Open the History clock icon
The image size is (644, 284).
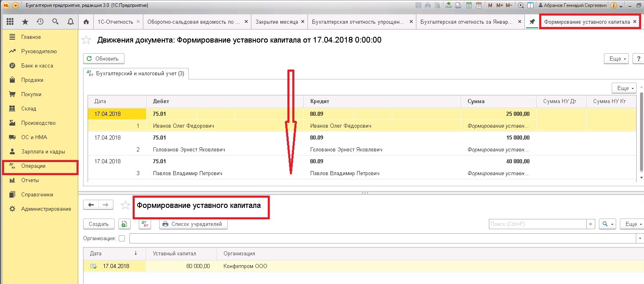click(x=40, y=22)
